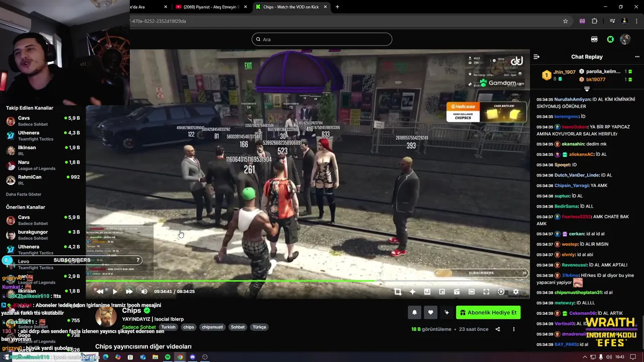Click the share icon under the video
Viewport: 644px width, 362px height.
coord(498,329)
